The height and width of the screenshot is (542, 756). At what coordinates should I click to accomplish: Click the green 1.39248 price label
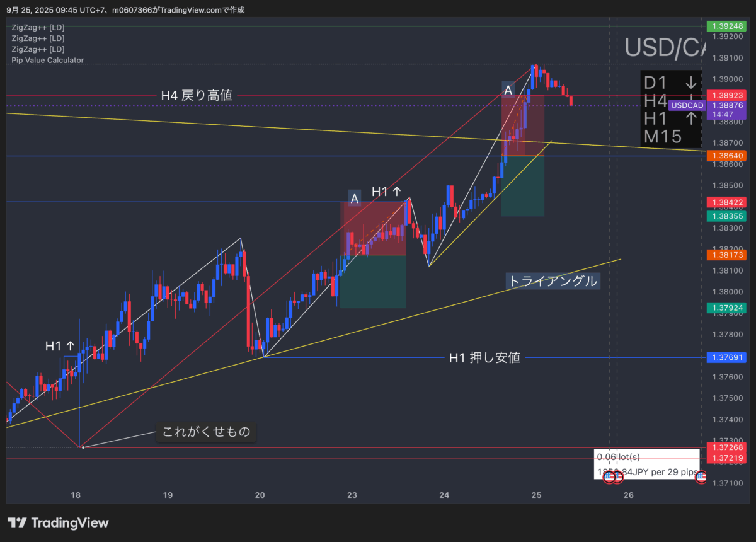coord(727,26)
